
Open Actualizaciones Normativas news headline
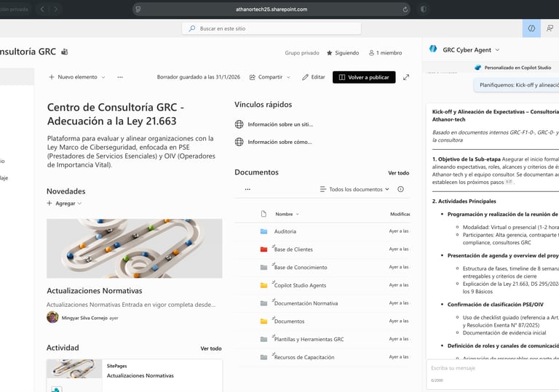(95, 291)
